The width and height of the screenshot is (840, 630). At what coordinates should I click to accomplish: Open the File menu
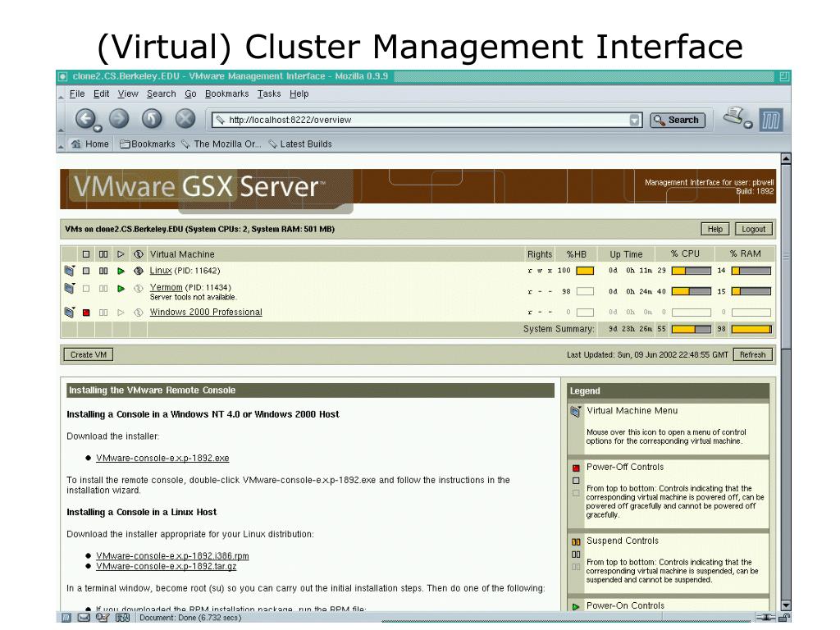click(77, 94)
